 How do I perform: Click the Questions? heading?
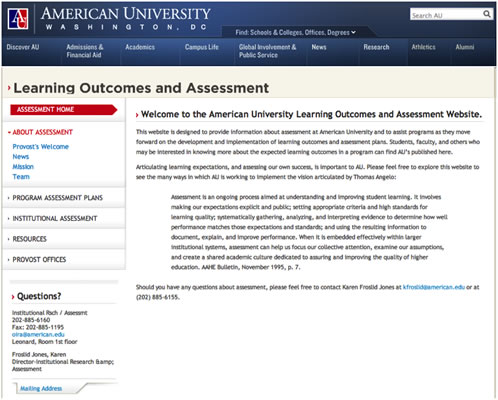click(x=39, y=296)
